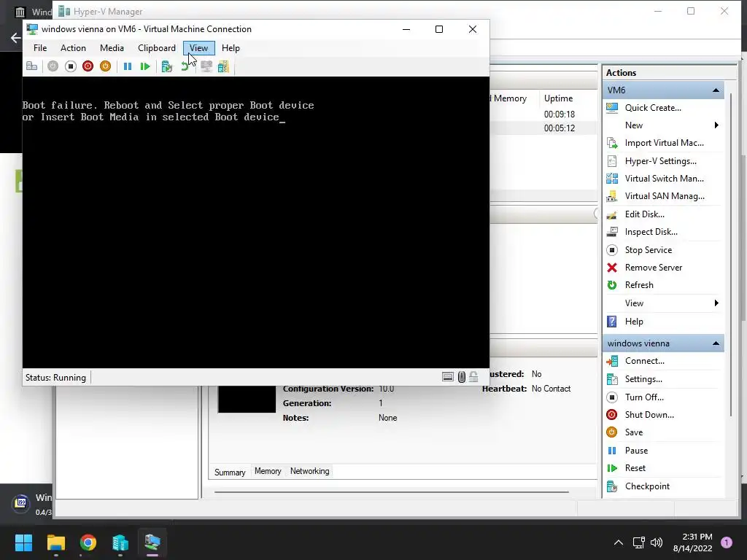The image size is (747, 560).
Task: Click the Revert toolbar icon
Action: click(x=185, y=66)
